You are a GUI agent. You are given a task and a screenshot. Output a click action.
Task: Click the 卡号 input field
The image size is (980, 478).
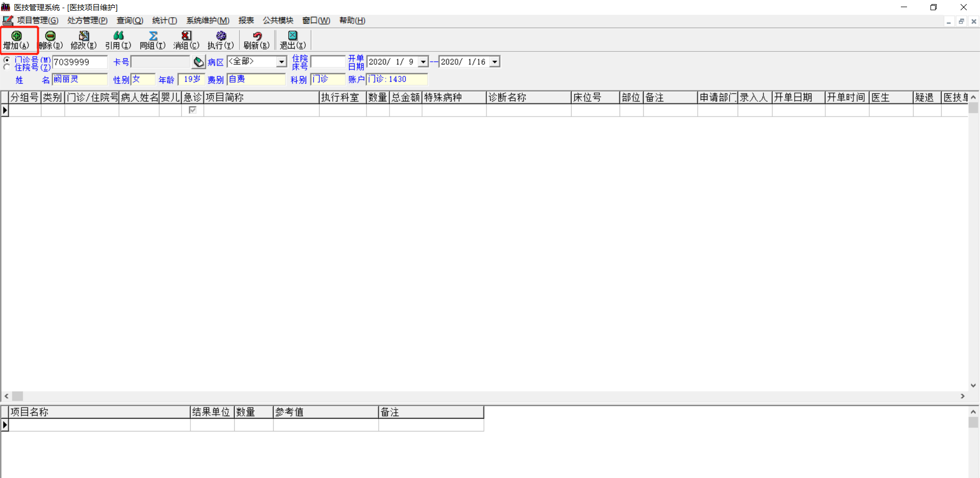click(160, 62)
